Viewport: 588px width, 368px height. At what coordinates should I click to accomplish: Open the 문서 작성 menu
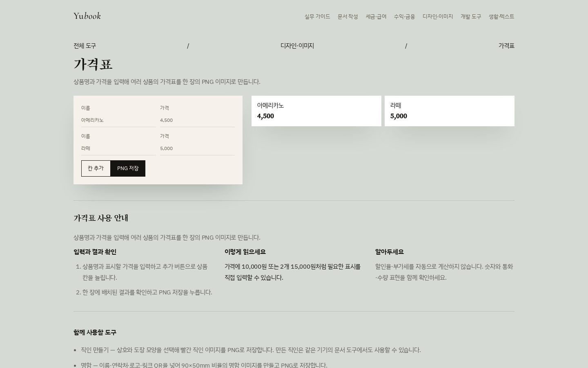(x=348, y=16)
